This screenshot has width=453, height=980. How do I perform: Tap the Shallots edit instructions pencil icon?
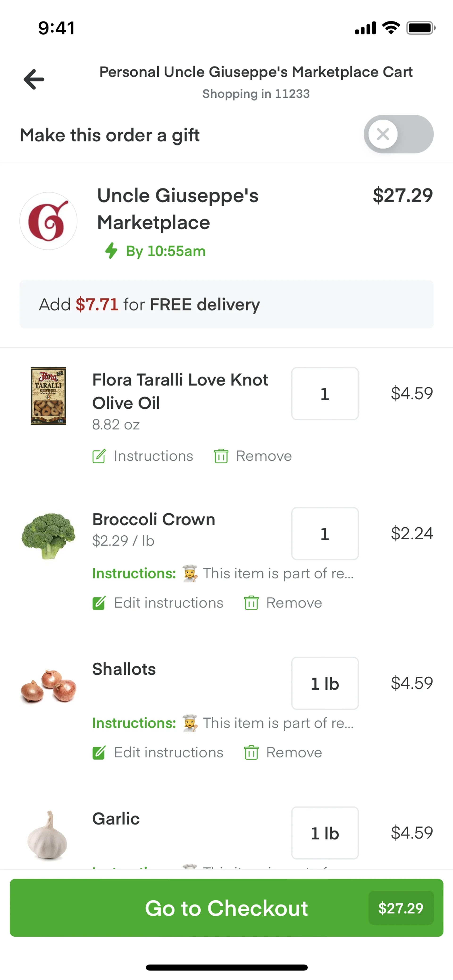pos(99,753)
